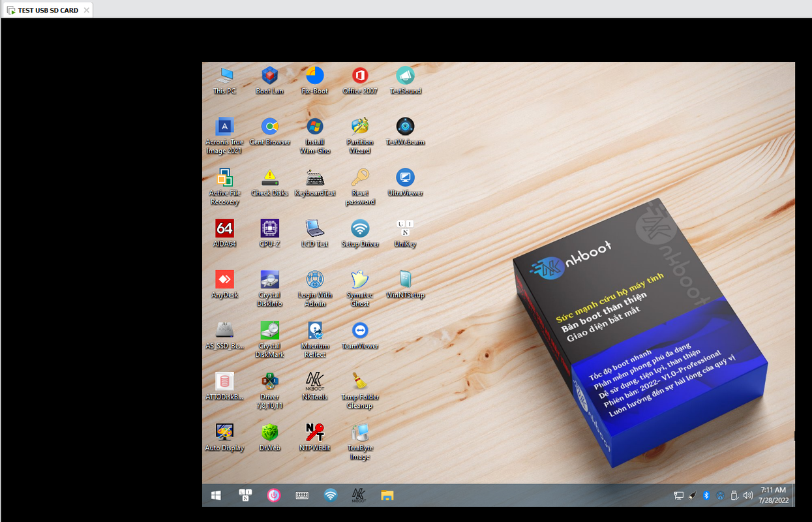The image size is (812, 522).
Task: Open TeamViewer desktop icon
Action: pyautogui.click(x=360, y=335)
